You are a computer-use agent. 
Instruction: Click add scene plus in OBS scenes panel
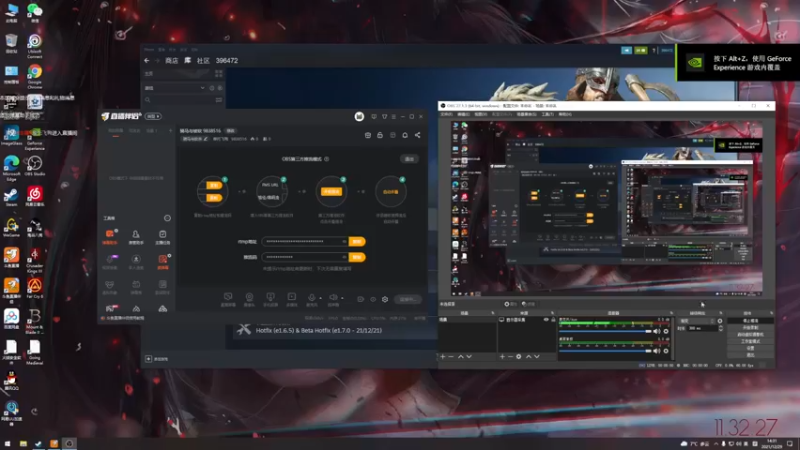(442, 357)
